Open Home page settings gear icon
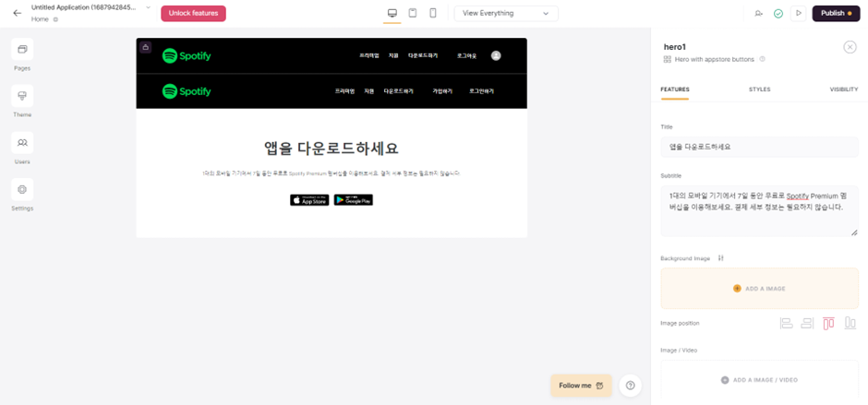868x405 pixels. tap(55, 19)
